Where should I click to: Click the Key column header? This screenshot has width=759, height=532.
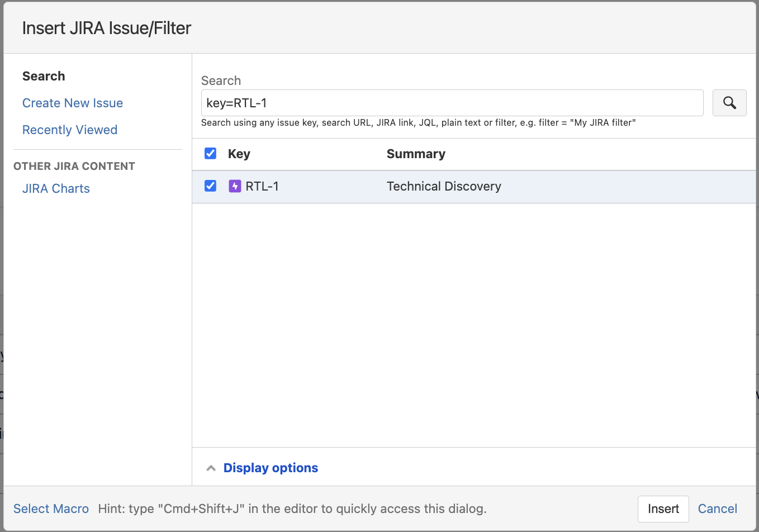(x=239, y=154)
